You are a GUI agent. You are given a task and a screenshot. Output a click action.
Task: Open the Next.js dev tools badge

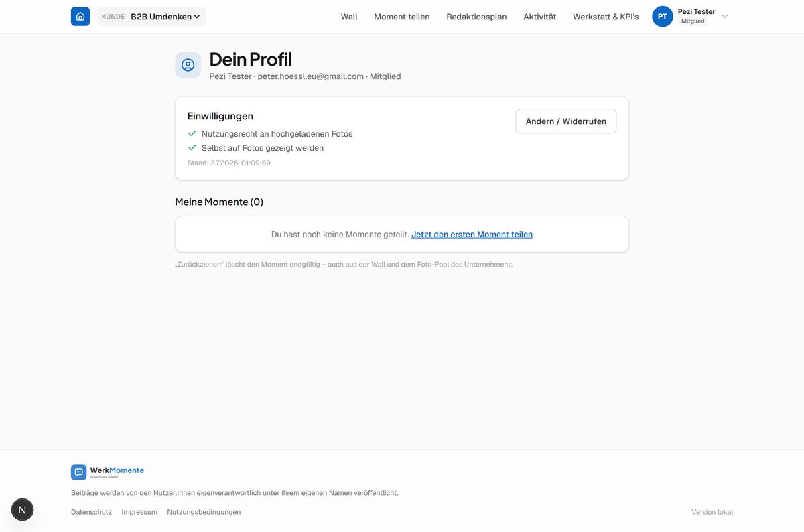point(22,510)
